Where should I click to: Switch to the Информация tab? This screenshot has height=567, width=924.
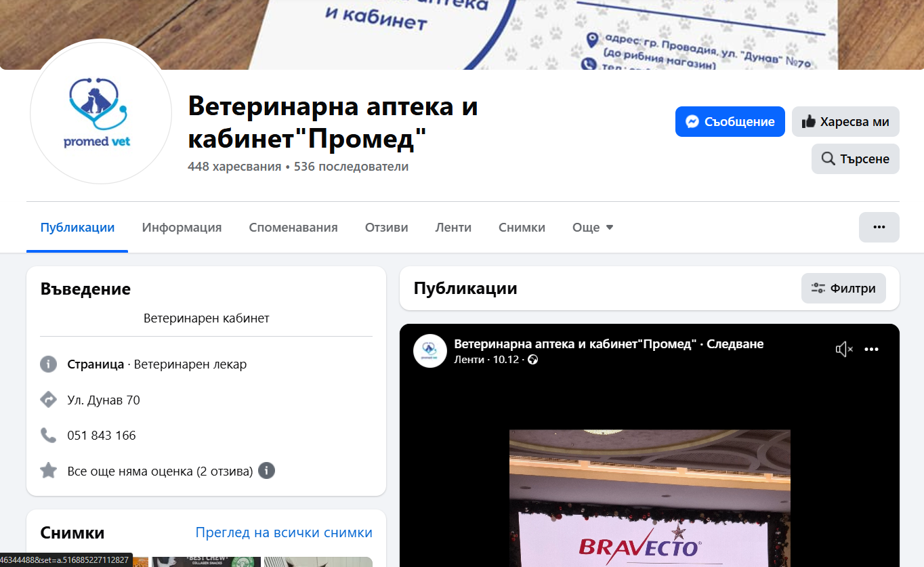click(x=182, y=228)
